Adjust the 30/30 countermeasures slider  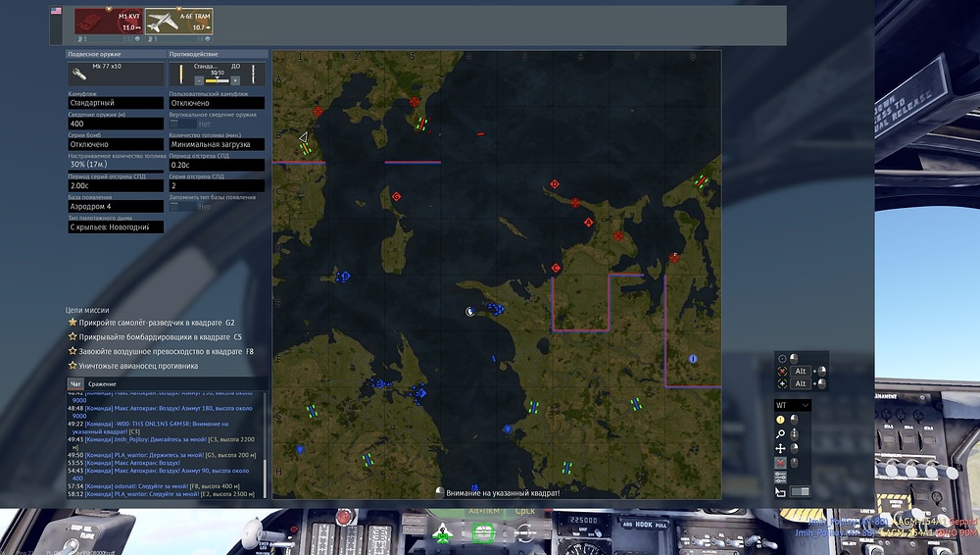(x=217, y=80)
